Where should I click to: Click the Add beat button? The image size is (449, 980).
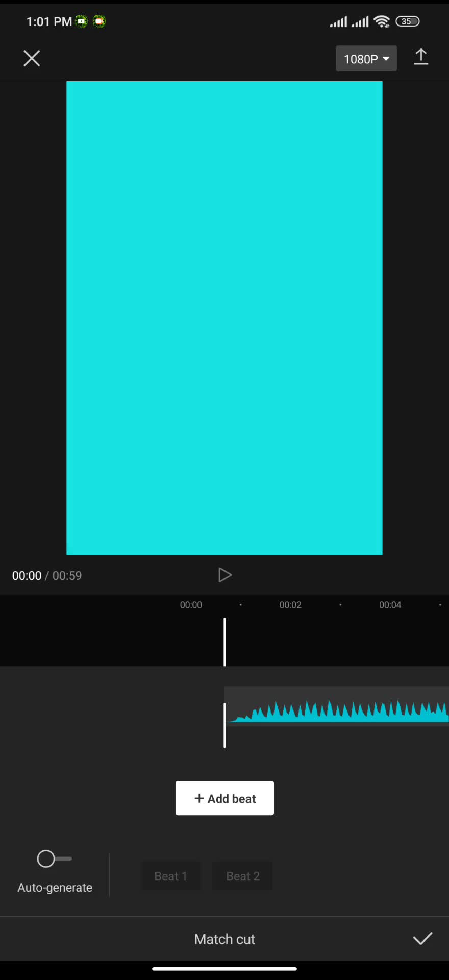click(x=224, y=798)
